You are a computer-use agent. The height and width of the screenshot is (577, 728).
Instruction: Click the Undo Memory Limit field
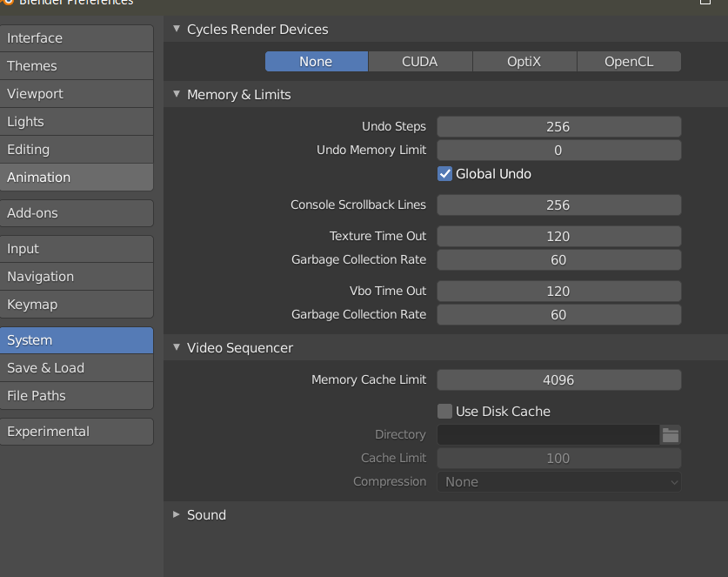(559, 150)
